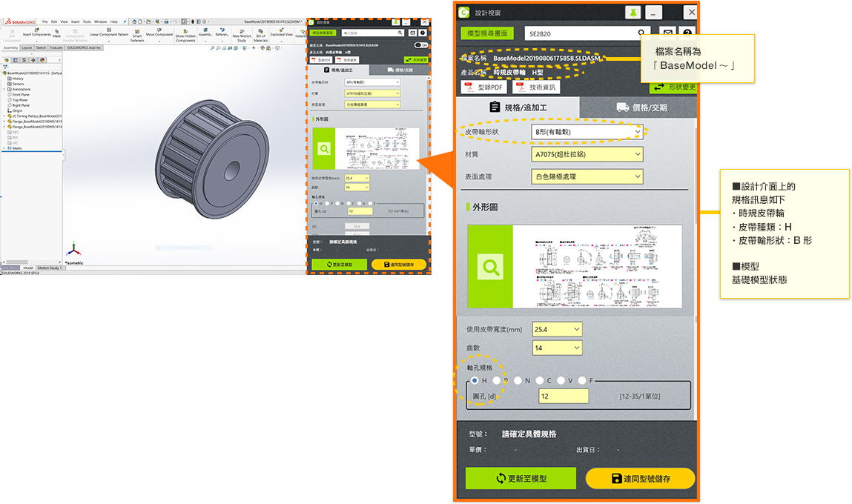
Task: Click the green pin icon in the 設計視窗 title bar
Action: (x=633, y=12)
